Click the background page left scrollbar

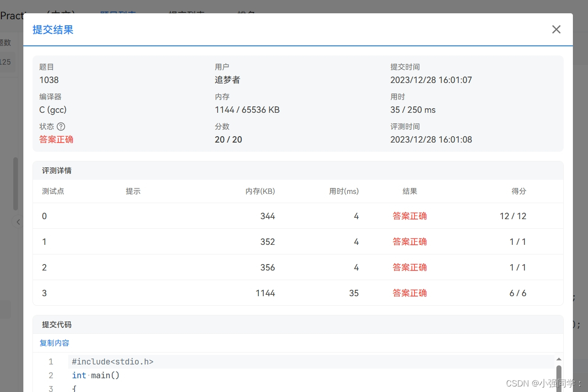16,183
